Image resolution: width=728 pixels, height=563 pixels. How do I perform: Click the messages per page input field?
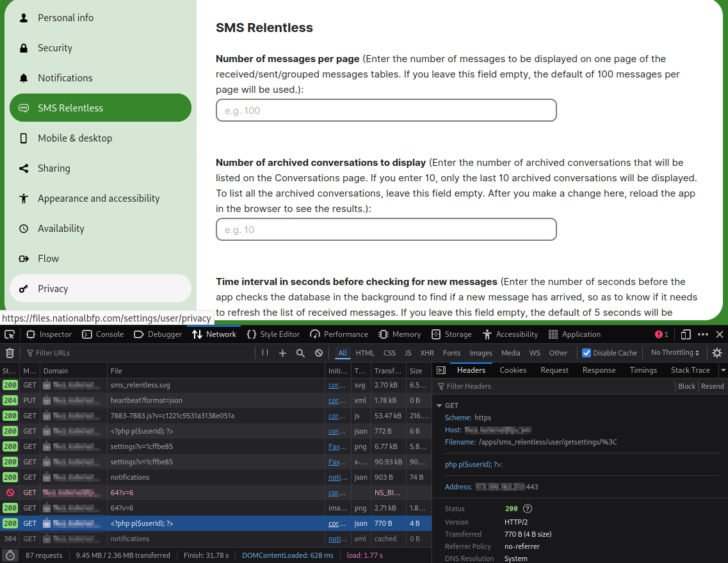tap(386, 110)
